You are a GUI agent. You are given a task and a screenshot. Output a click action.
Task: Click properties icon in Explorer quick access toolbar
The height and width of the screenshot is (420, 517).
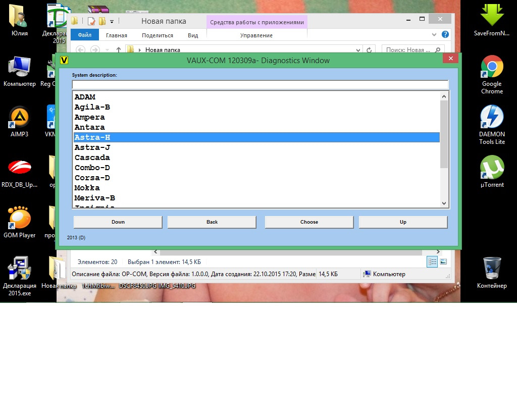click(91, 21)
